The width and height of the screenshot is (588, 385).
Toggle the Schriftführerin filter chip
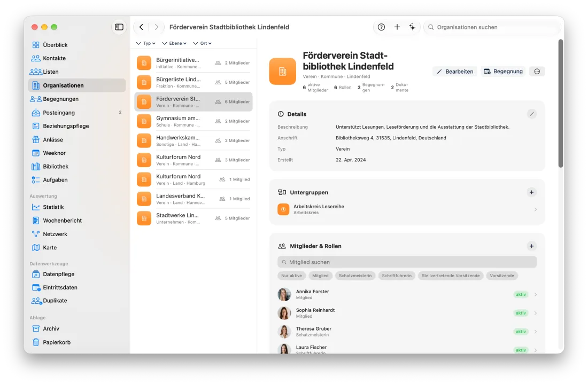coord(397,276)
